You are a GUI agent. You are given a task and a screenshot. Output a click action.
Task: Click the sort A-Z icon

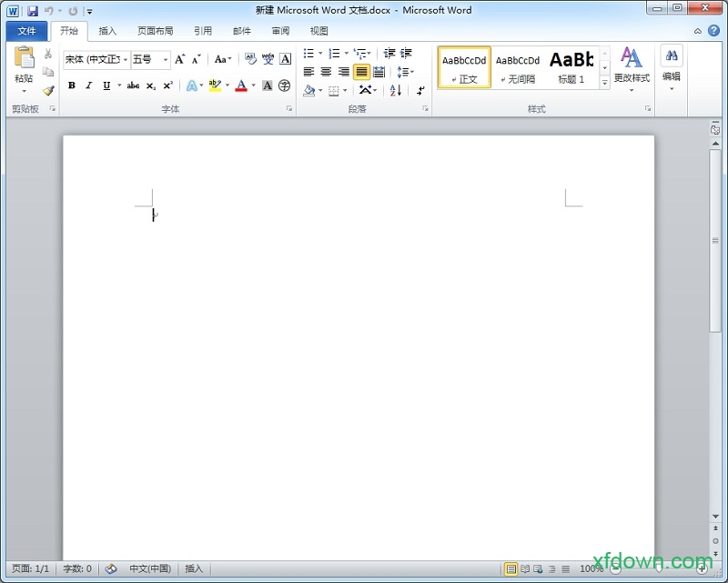point(396,90)
